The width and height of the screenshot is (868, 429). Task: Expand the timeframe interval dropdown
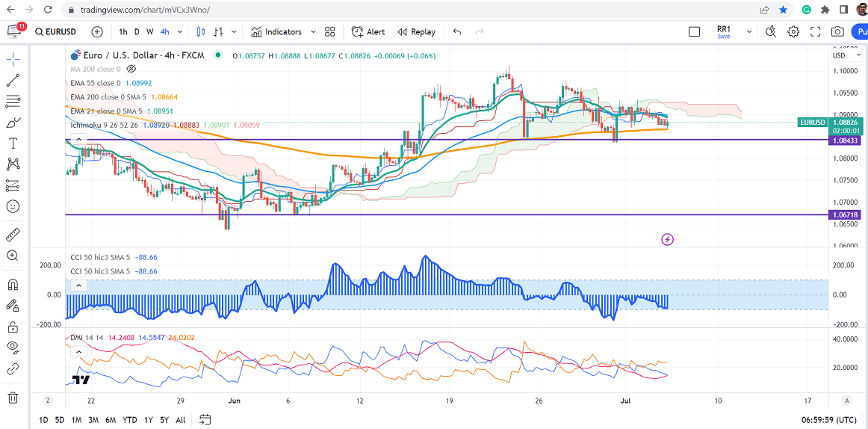[x=181, y=32]
